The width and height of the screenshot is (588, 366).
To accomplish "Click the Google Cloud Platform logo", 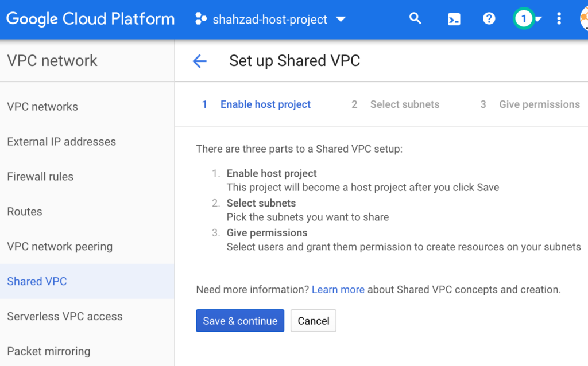I will (90, 19).
